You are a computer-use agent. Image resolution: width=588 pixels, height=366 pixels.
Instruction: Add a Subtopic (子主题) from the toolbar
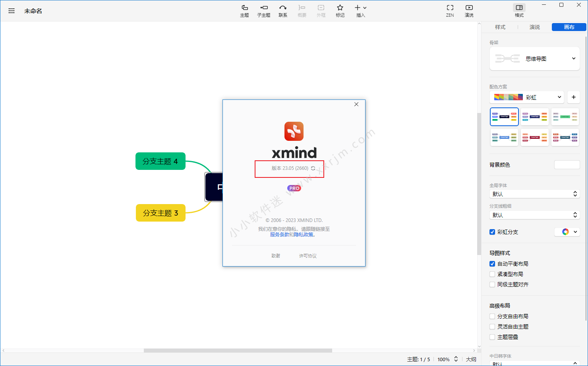[x=263, y=11]
